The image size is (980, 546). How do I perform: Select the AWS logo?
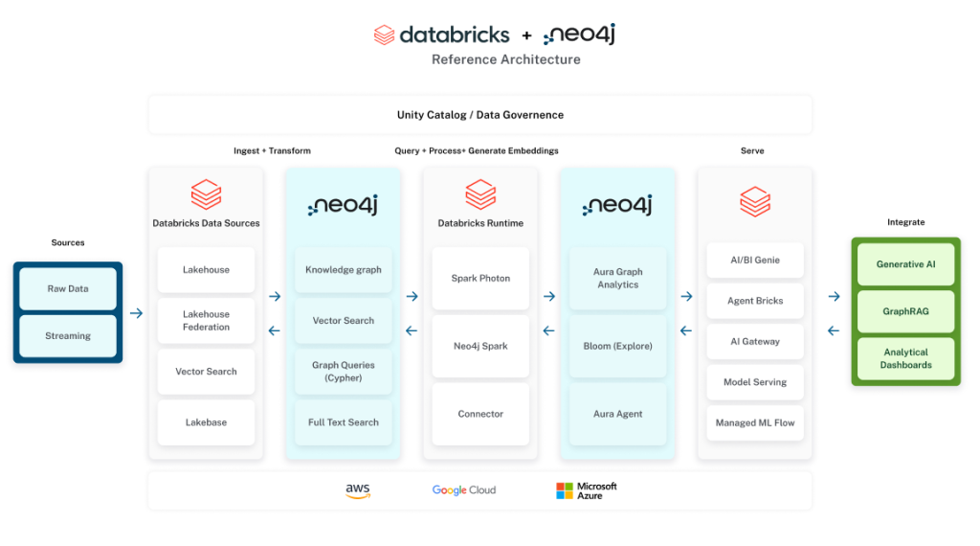(x=358, y=490)
